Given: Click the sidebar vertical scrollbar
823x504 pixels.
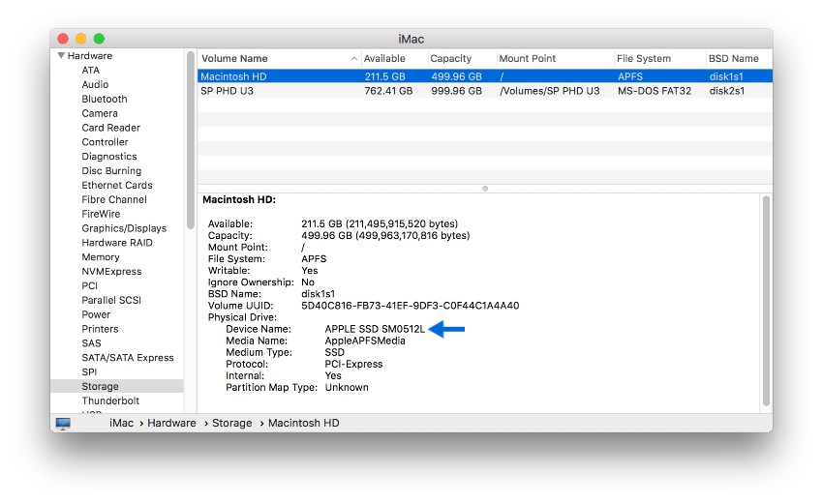Looking at the screenshot, I should point(191,140).
